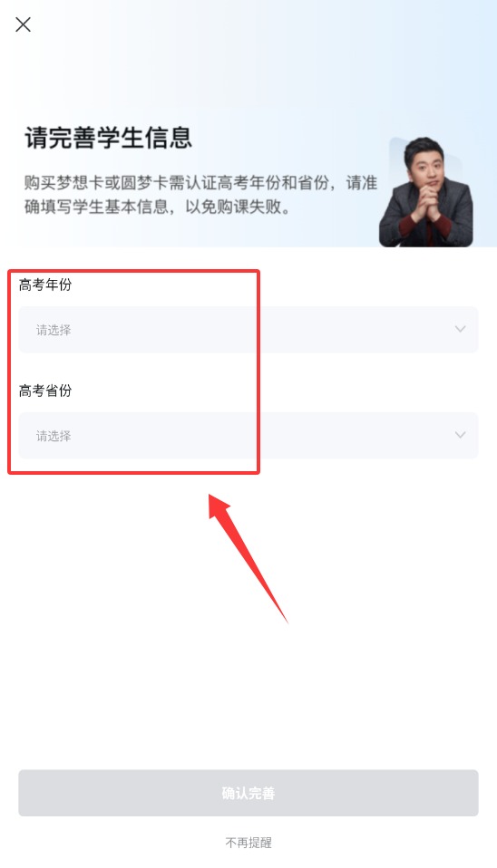Click 请选择 placeholder under 高考省份

point(54,436)
